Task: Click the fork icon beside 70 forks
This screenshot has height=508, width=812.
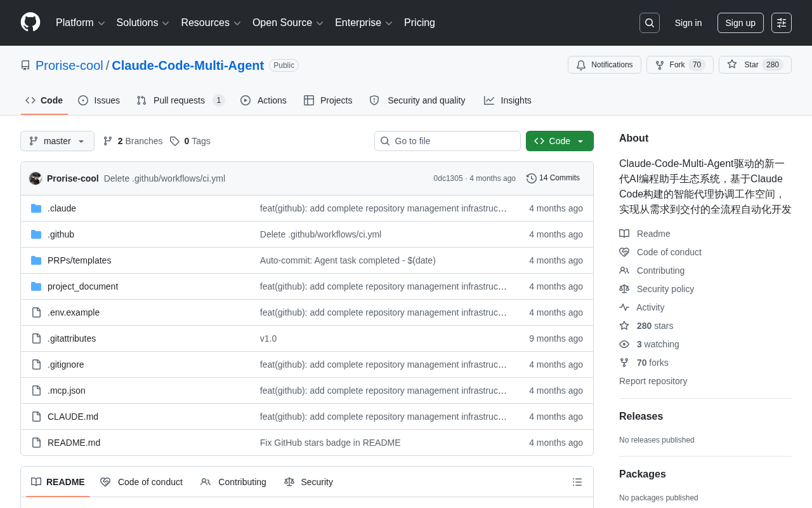Action: coord(624,363)
